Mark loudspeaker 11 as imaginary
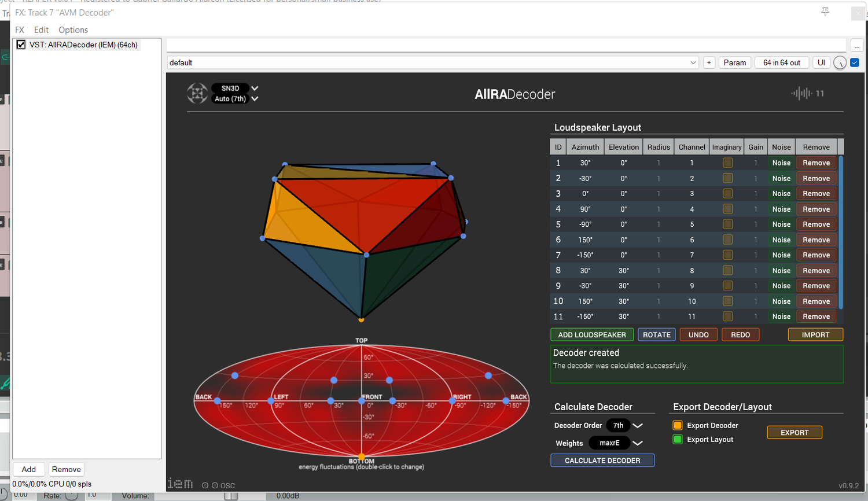Image resolution: width=868 pixels, height=501 pixels. point(727,316)
